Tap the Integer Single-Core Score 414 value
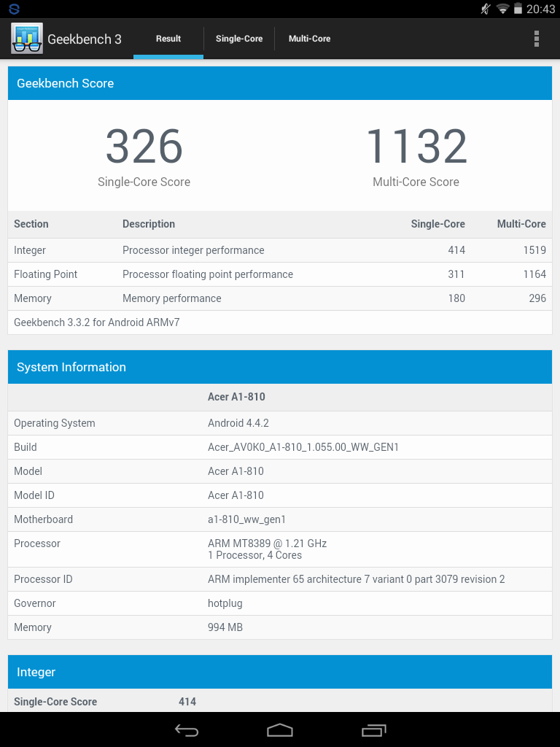 tap(187, 702)
